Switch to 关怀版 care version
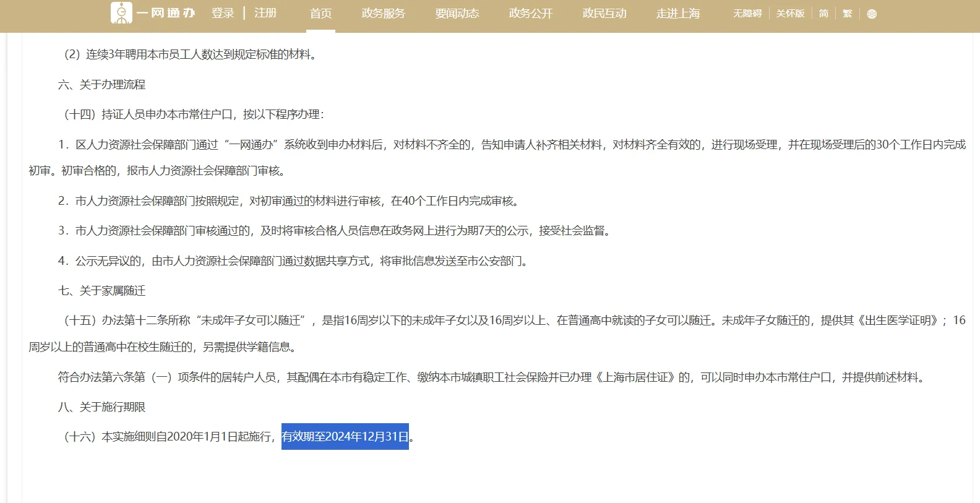Image resolution: width=980 pixels, height=503 pixels. (x=791, y=14)
